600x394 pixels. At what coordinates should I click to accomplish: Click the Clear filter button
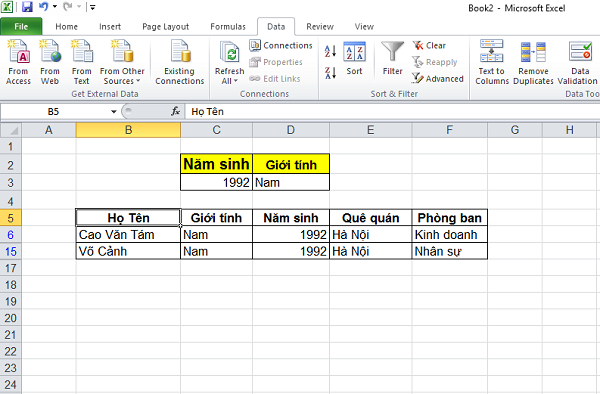[x=429, y=46]
